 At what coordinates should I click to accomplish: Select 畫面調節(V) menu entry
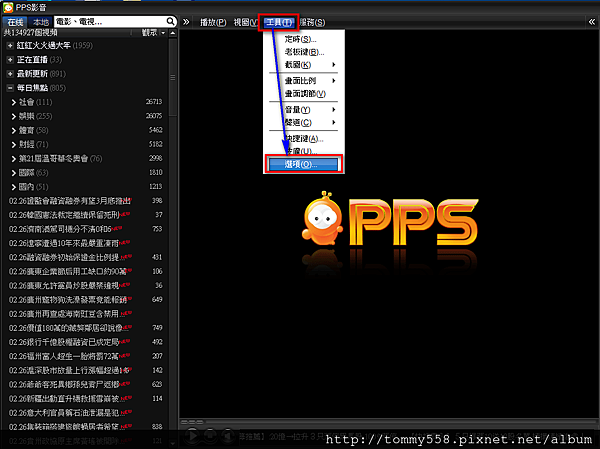pyautogui.click(x=304, y=93)
